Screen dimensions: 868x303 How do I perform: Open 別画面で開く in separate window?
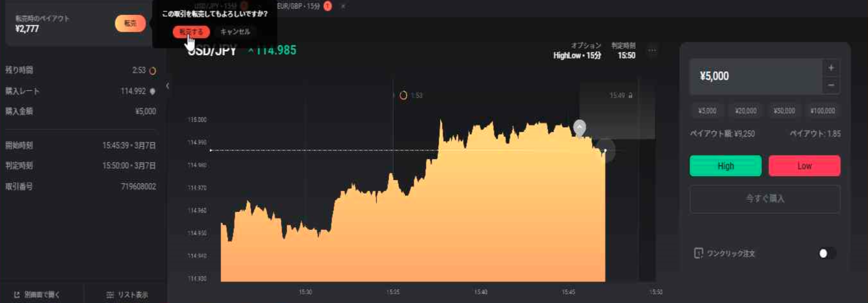point(37,295)
